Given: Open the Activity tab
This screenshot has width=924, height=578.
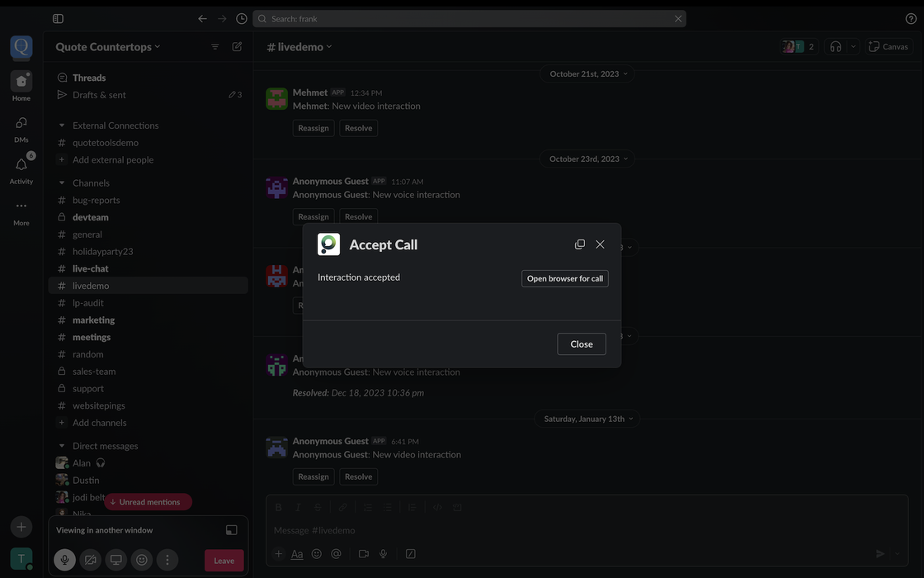Looking at the screenshot, I should pos(21,170).
